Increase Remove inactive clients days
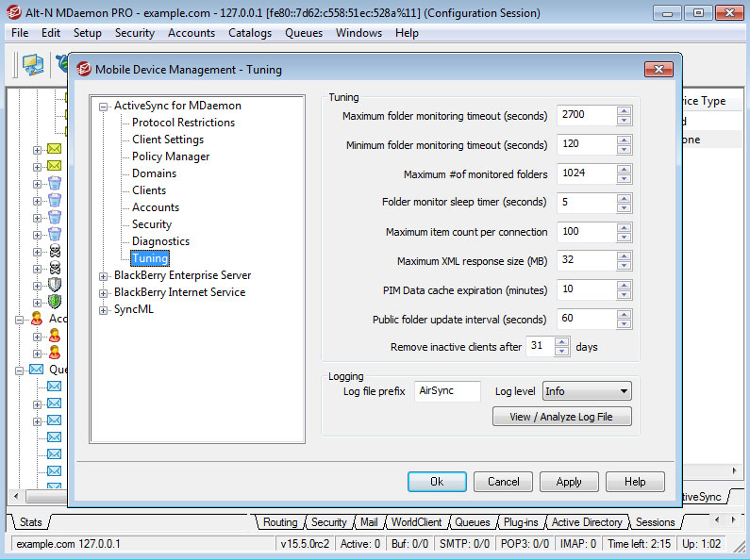The image size is (750, 560). point(561,342)
